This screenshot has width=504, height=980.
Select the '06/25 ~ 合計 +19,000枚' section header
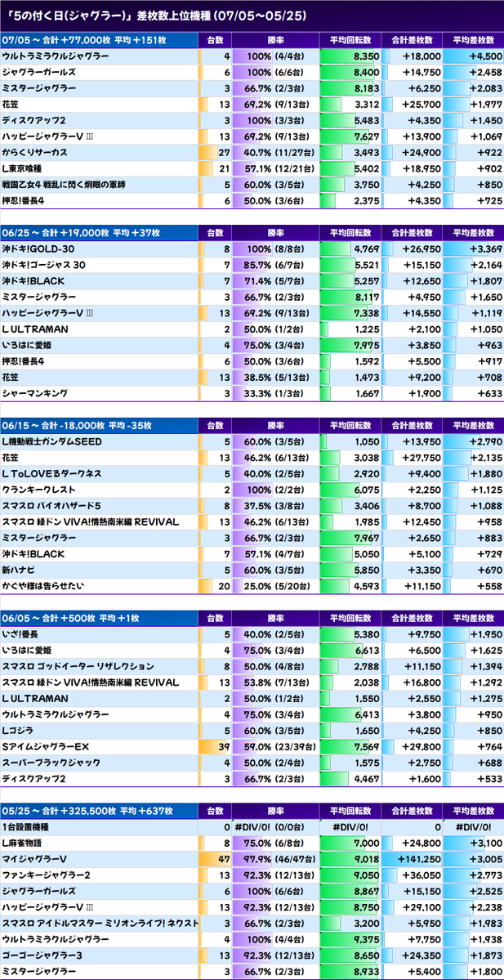coord(100,233)
